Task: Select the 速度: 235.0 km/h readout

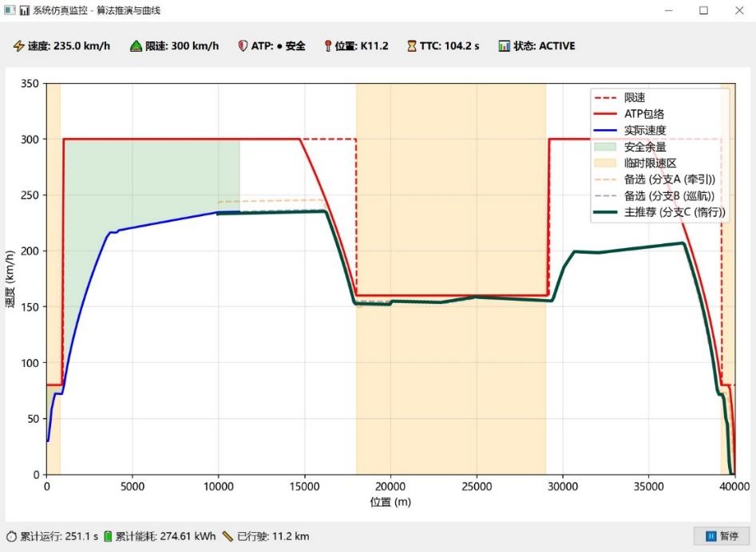Action: point(69,45)
